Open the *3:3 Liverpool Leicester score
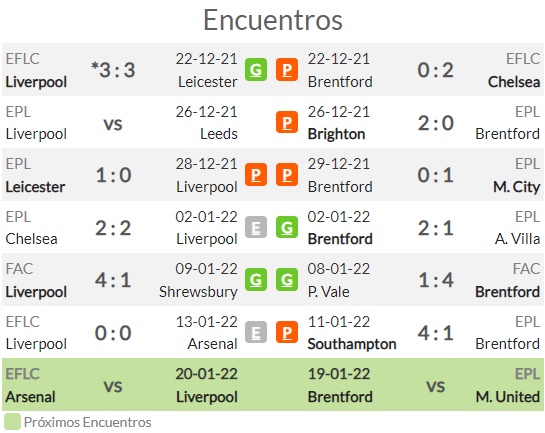This screenshot has height=433, width=545. pyautogui.click(x=113, y=70)
